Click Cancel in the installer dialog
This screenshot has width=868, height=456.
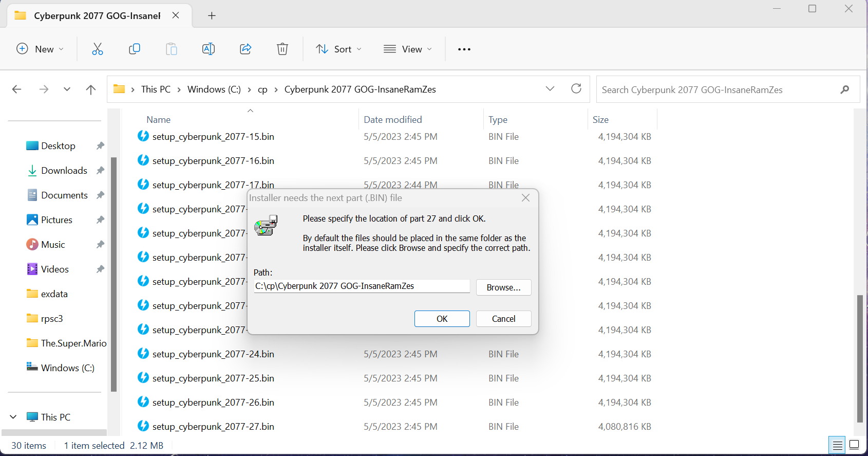[x=503, y=319]
